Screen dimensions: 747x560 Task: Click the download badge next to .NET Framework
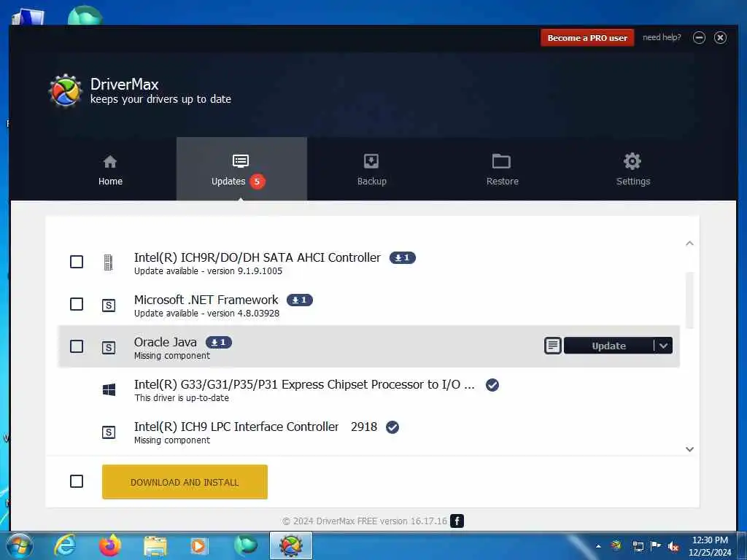300,300
